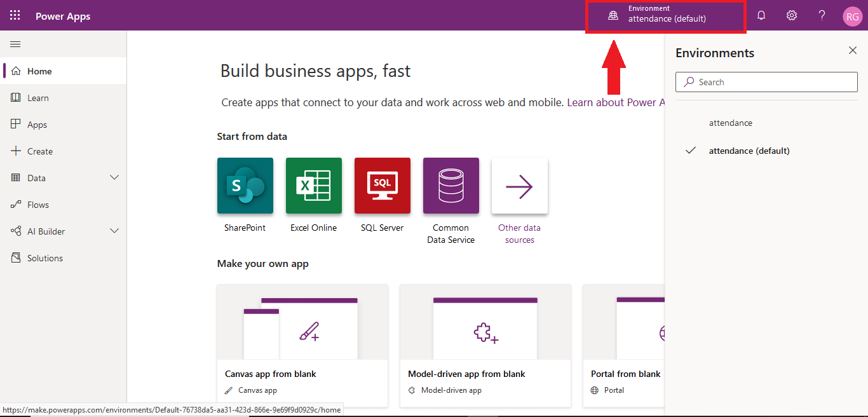The image size is (868, 417).
Task: Click the Excel Online data source icon
Action: tap(314, 186)
